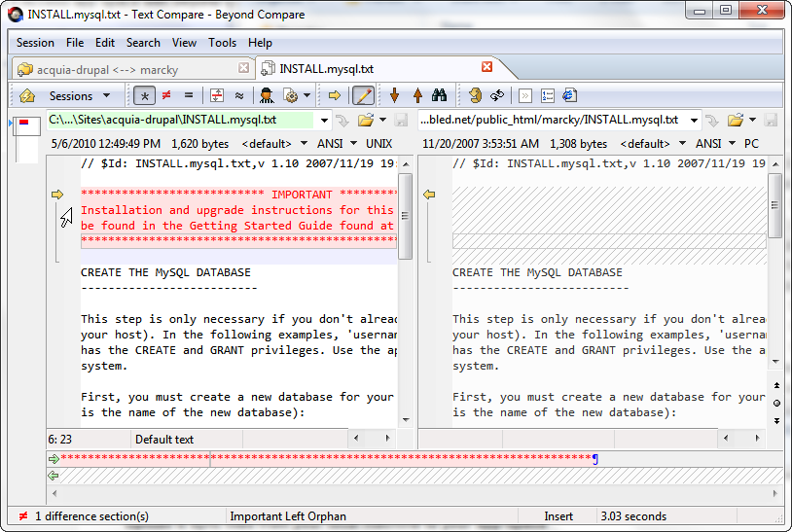
Task: Open the Session menu
Action: tap(35, 43)
